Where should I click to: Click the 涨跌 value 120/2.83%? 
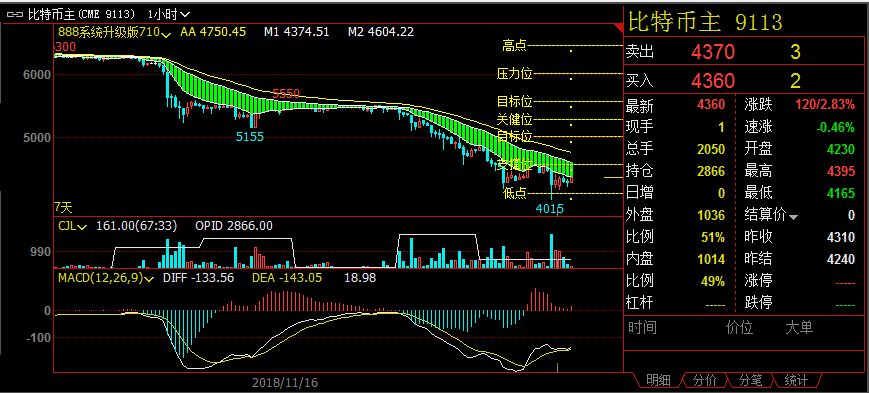825,105
